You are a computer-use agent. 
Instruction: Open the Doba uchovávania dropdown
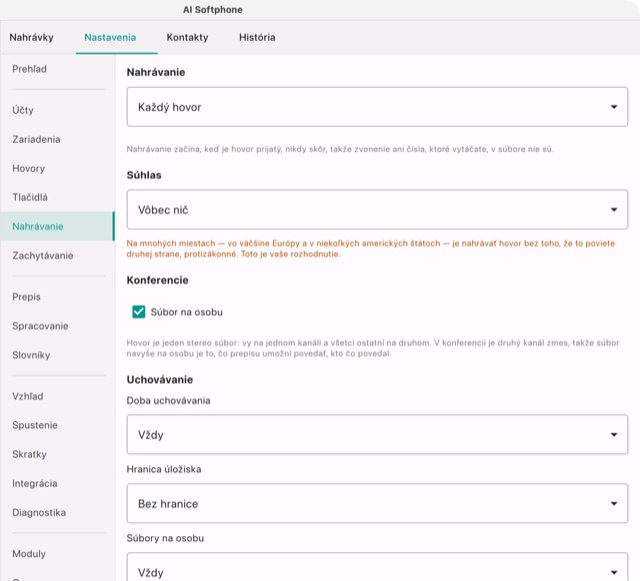[377, 434]
